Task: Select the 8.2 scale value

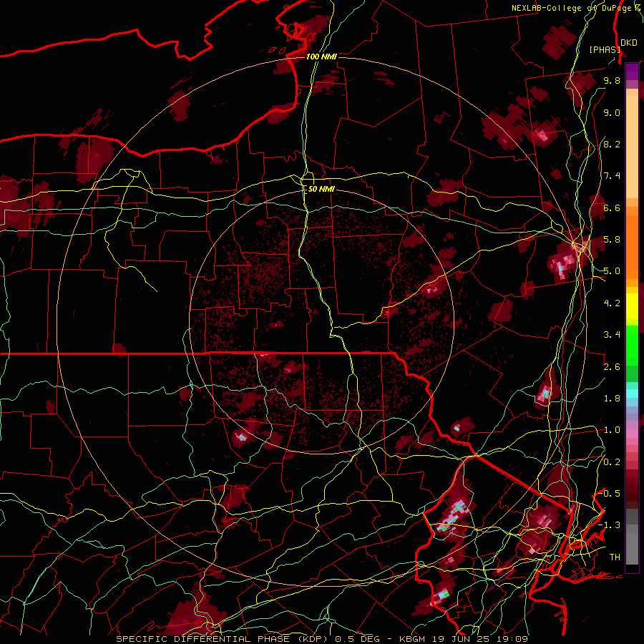Action: point(612,144)
